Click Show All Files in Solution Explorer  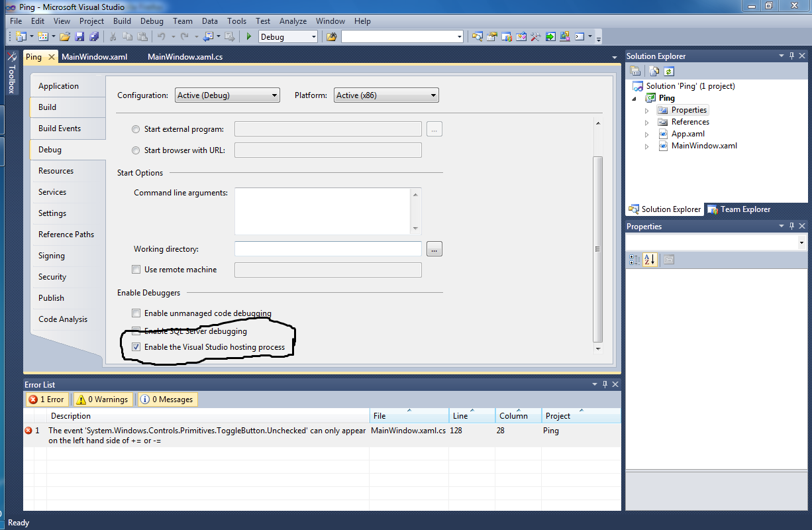pyautogui.click(x=654, y=71)
